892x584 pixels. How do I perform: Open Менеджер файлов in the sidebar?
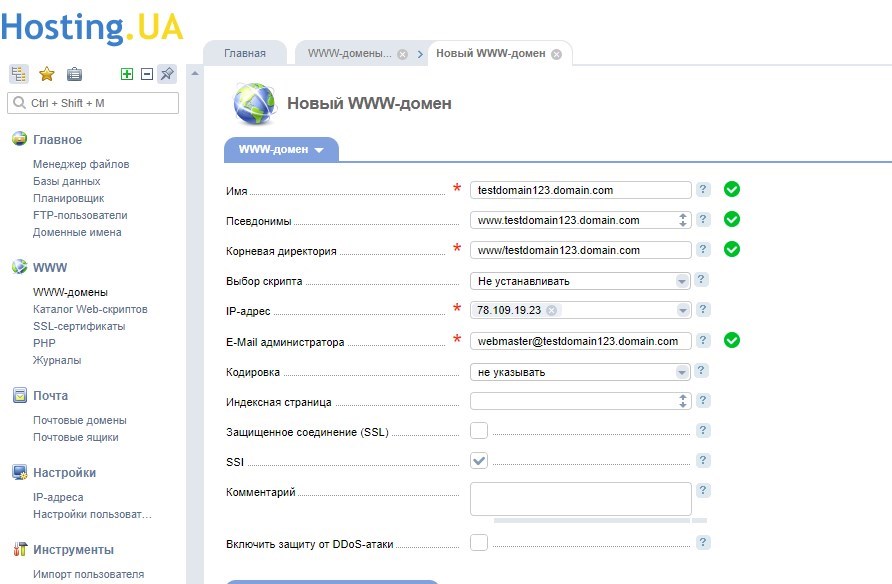tap(81, 164)
